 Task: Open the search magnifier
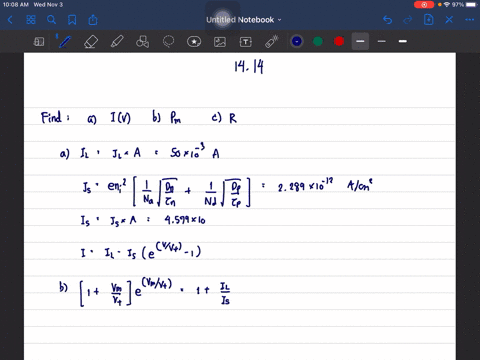pyautogui.click(x=51, y=20)
